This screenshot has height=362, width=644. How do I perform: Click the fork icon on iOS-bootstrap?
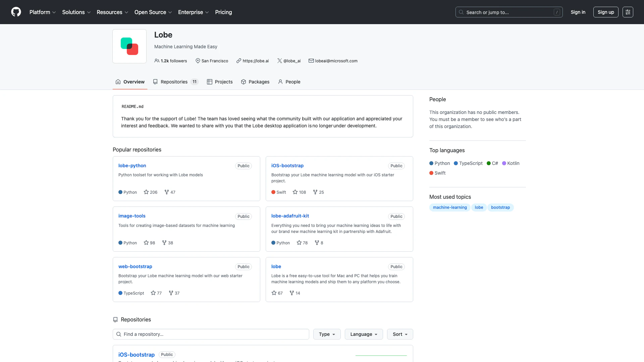pos(315,192)
